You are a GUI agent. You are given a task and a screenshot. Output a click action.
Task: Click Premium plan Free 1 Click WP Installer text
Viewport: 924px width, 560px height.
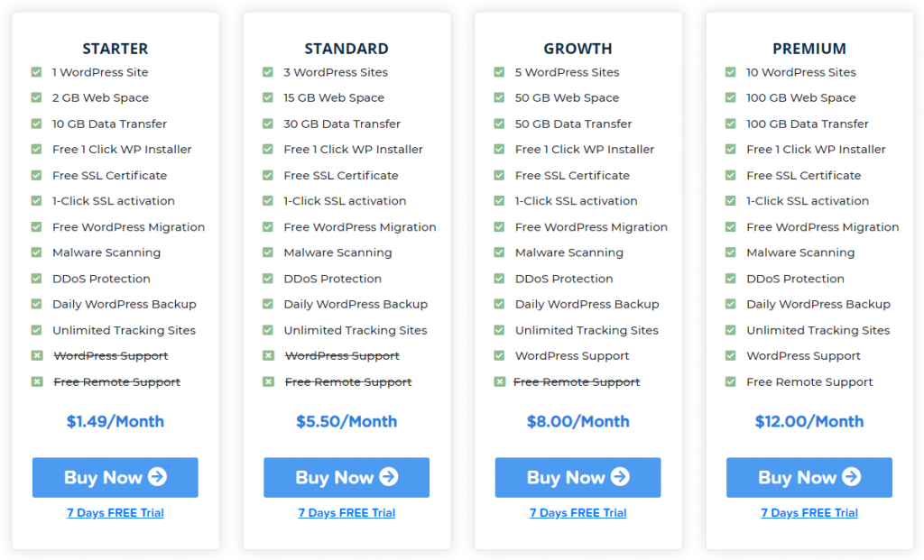(816, 150)
